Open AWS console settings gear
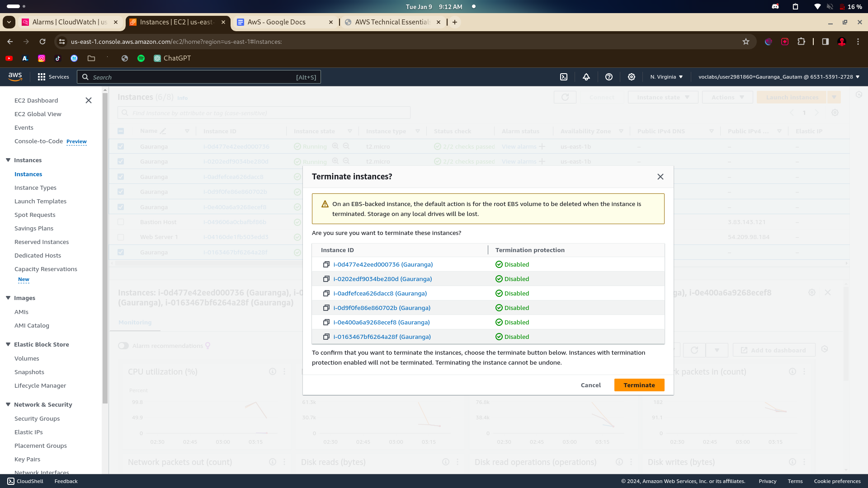 (632, 77)
